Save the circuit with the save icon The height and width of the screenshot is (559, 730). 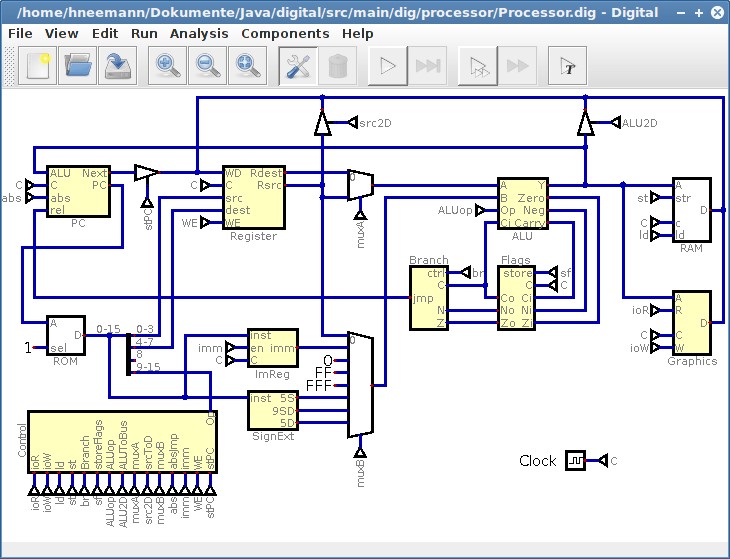click(x=117, y=66)
